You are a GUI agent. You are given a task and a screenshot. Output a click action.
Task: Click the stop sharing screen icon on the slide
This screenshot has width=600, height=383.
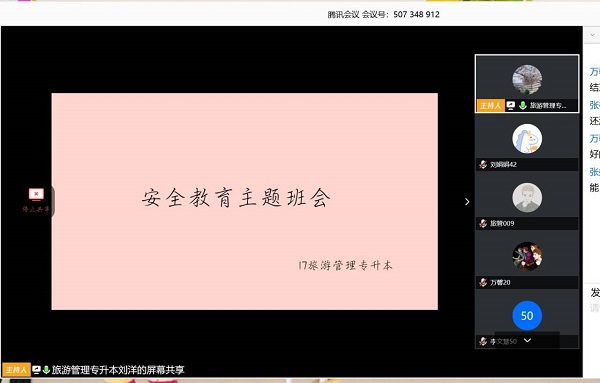coord(36,194)
